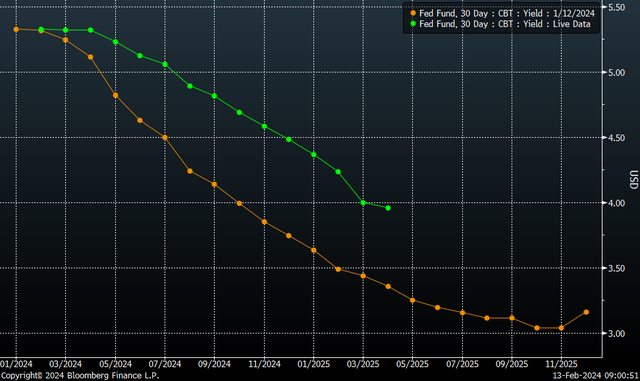Click x-axis label 05/2024
Image resolution: width=640 pixels, height=381 pixels.
116,364
